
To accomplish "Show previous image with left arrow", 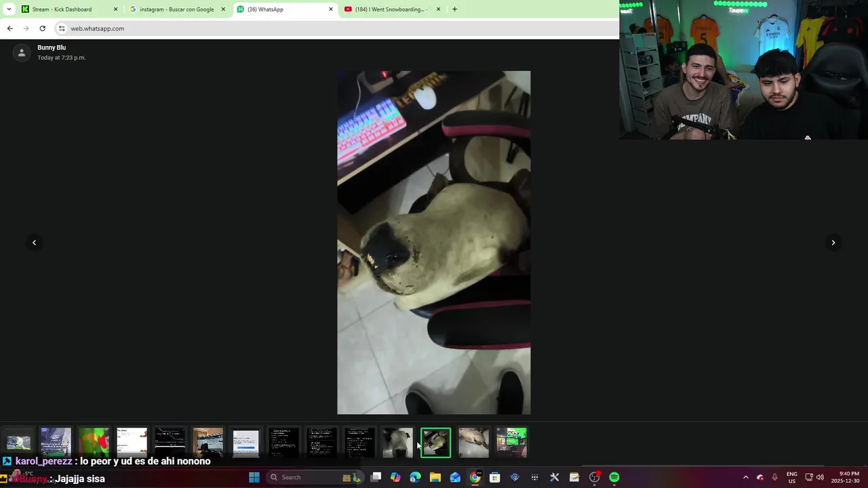I will [34, 243].
